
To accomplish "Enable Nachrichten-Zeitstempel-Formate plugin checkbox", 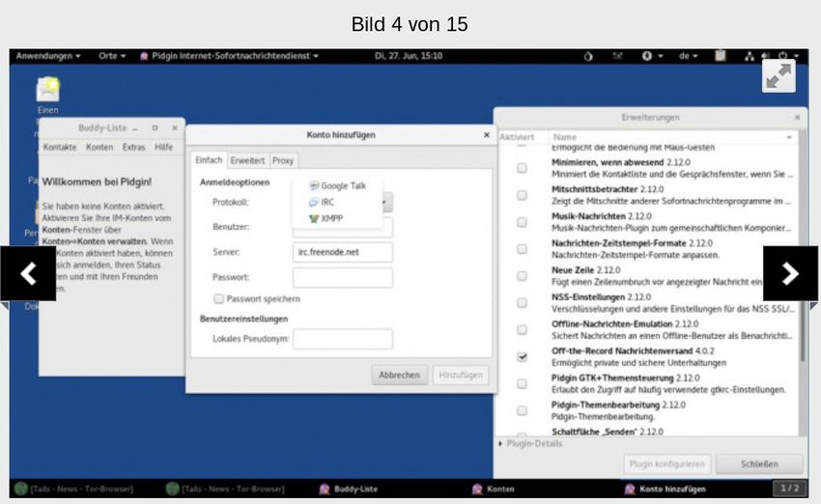I will [x=522, y=249].
